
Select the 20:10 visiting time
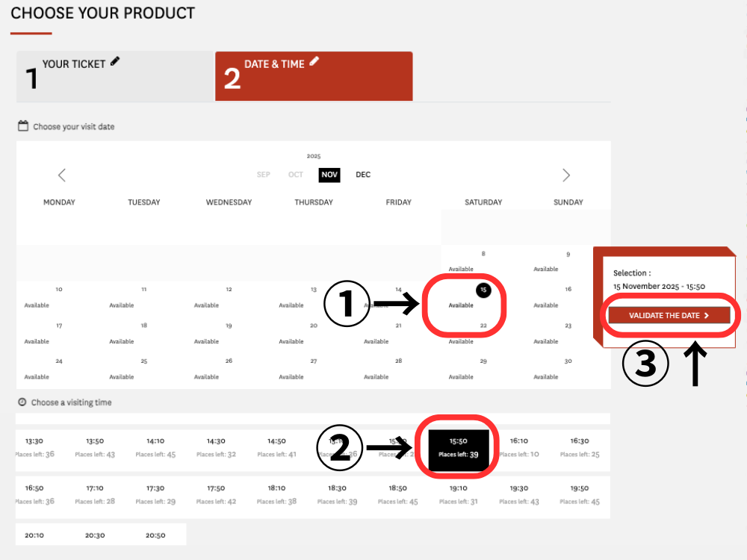pyautogui.click(x=34, y=535)
